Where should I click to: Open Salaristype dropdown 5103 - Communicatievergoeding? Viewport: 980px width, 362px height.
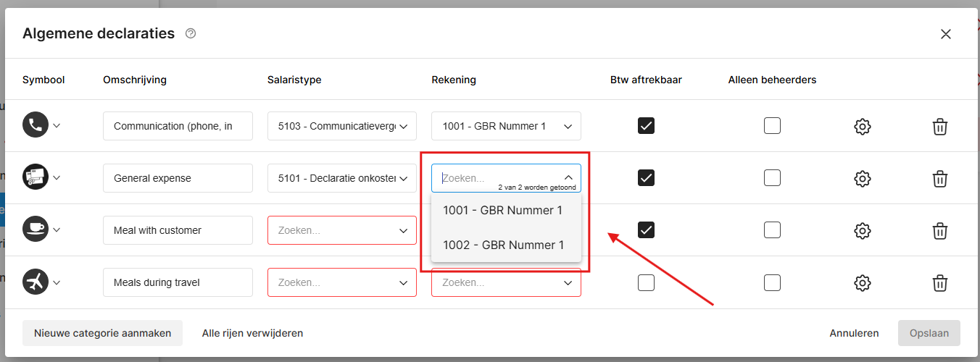[342, 126]
